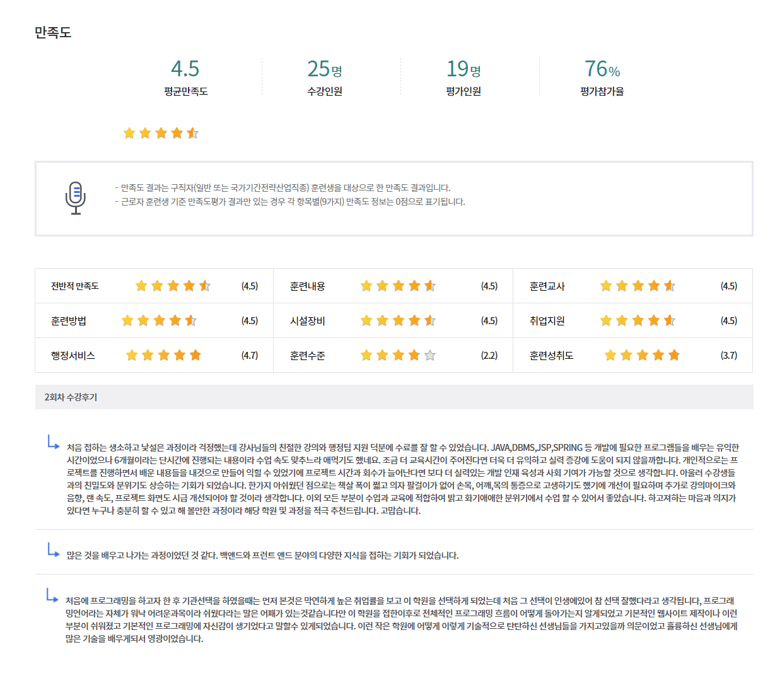775x700 pixels.
Task: Click the stars next to 행정서비스
Action: pyautogui.click(x=163, y=356)
